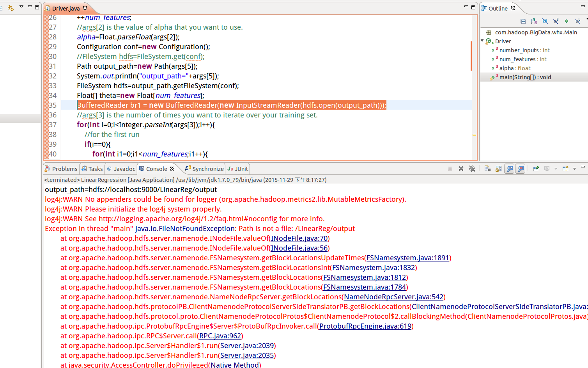Open the left panel view menu triangle
This screenshot has width=588, height=368.
click(21, 7)
